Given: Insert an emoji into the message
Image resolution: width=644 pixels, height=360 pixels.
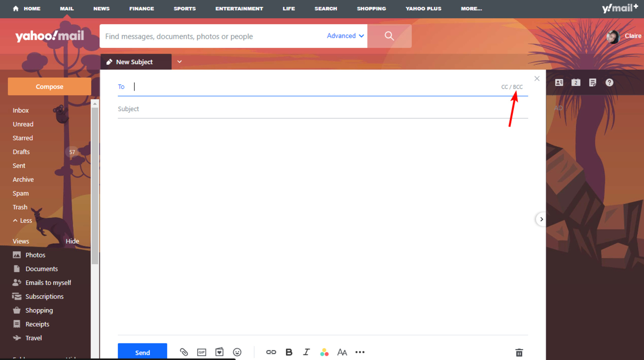Looking at the screenshot, I should click(x=238, y=352).
